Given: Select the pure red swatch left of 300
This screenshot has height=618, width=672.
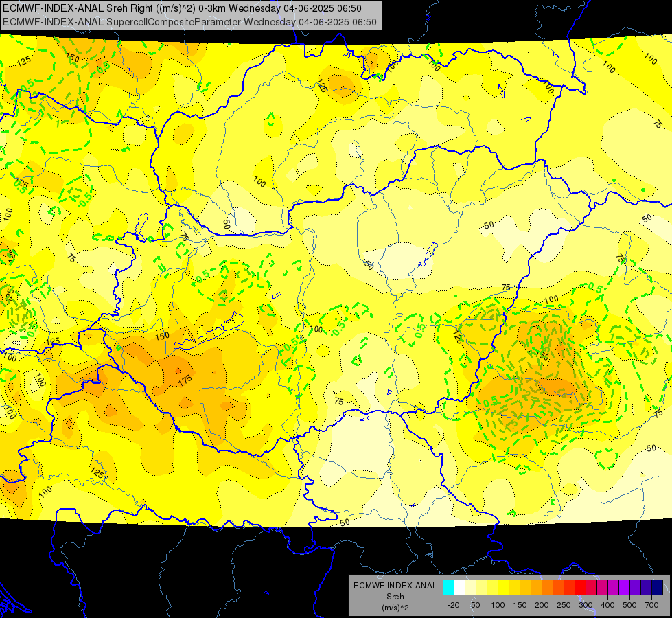Looking at the screenshot, I should (x=580, y=587).
